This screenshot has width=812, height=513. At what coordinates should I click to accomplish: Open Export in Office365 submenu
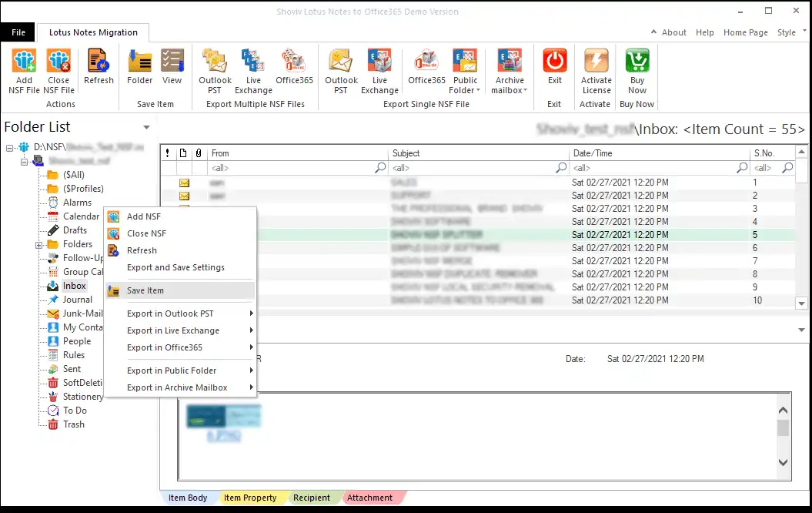(x=180, y=347)
